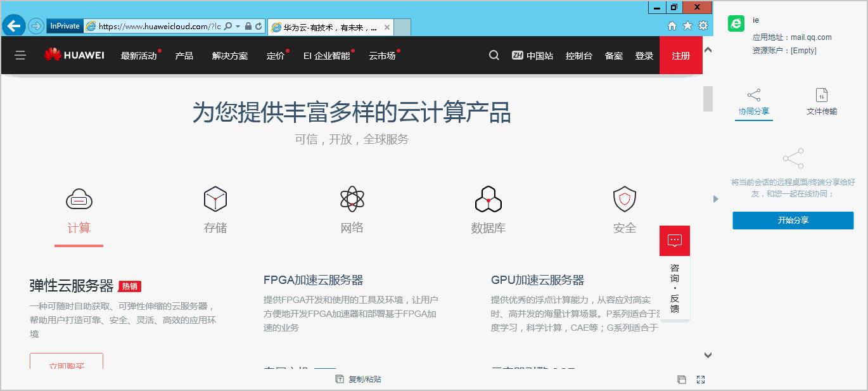Select the 数据库 database category icon
The width and height of the screenshot is (868, 391).
(x=488, y=200)
